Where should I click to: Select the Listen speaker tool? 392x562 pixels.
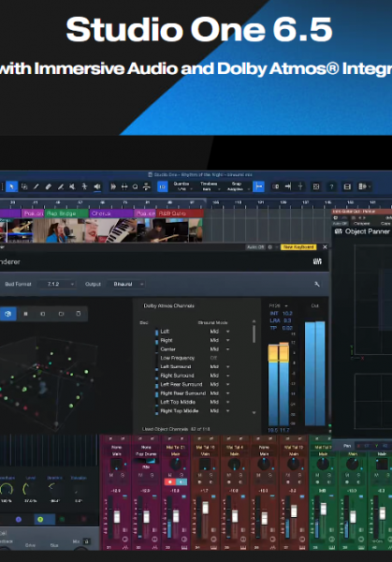97,186
